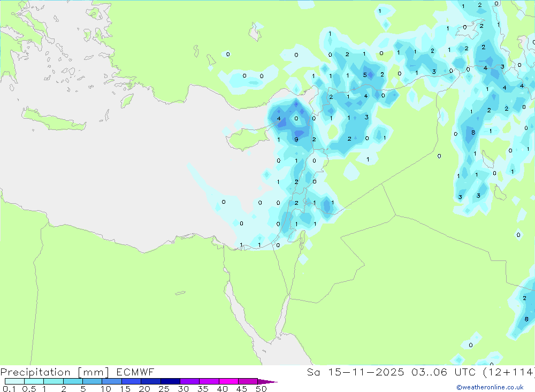
Task: Click the 40–45 mm magenta legend swatch
Action: click(228, 381)
